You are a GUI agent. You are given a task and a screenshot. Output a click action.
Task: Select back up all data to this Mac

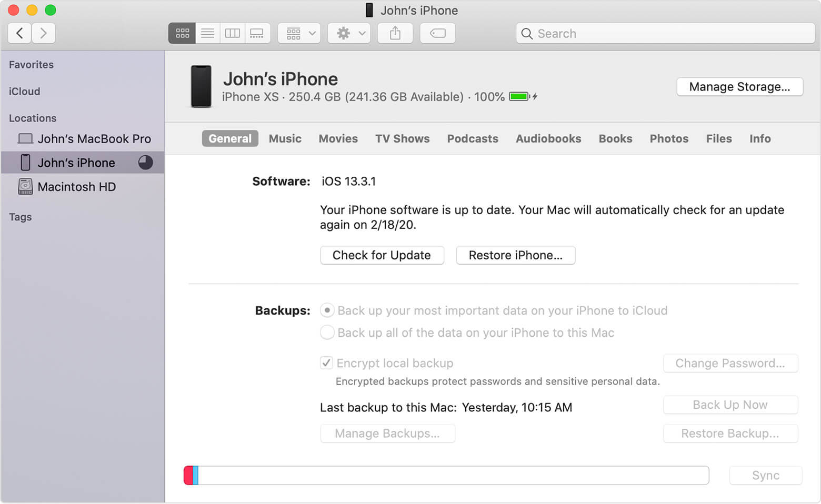(x=327, y=332)
